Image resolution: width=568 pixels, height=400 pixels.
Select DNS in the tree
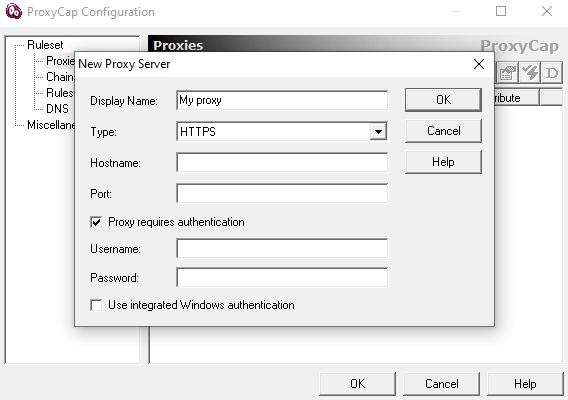(x=57, y=109)
